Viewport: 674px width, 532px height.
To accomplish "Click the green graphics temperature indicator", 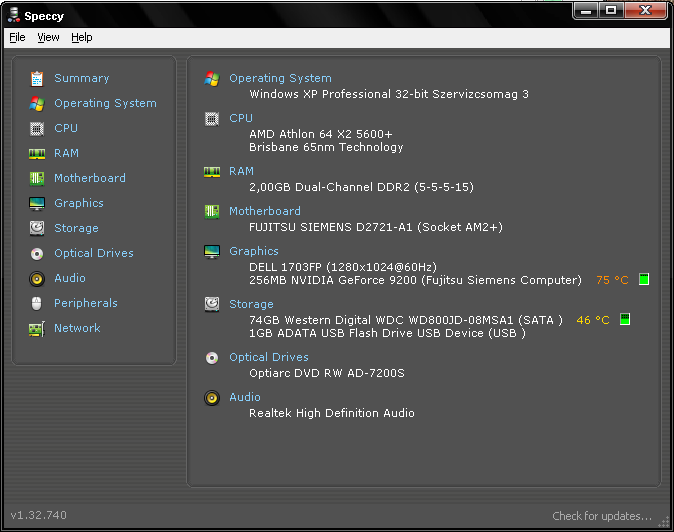I will pyautogui.click(x=644, y=280).
